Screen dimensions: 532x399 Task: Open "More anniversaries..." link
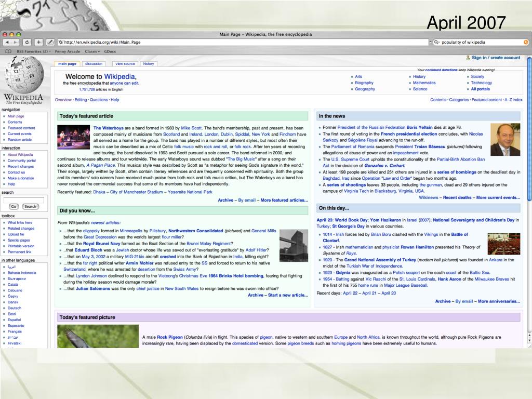click(x=499, y=301)
